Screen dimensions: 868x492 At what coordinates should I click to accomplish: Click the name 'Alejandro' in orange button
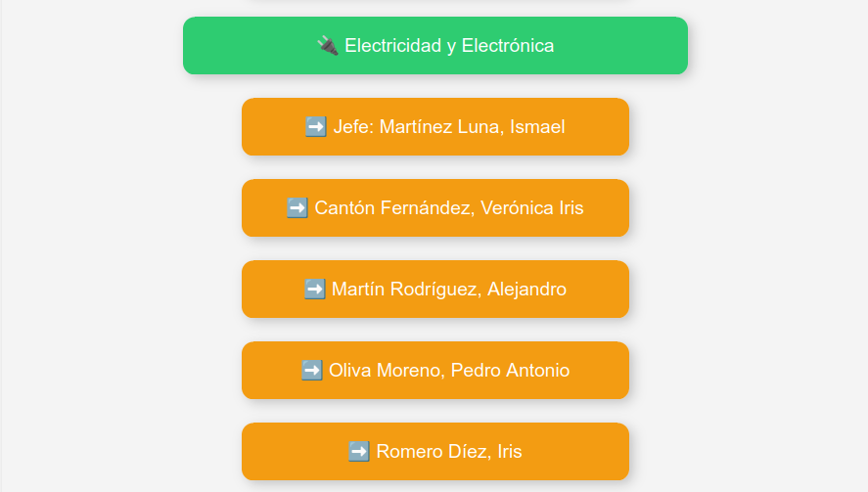pos(526,290)
